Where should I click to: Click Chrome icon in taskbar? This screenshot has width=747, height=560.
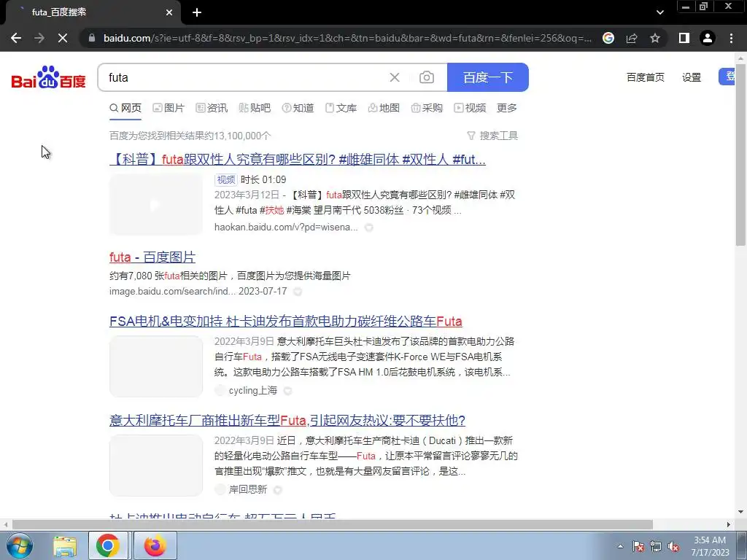[108, 545]
